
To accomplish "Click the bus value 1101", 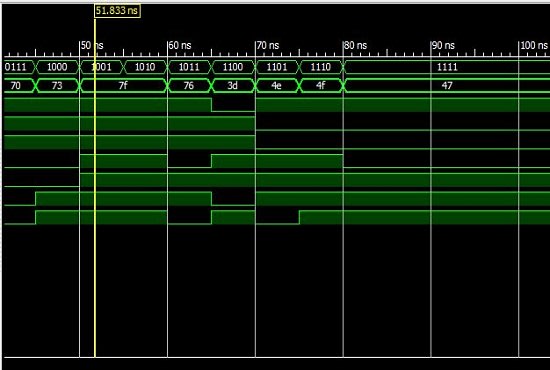I will coord(277,67).
